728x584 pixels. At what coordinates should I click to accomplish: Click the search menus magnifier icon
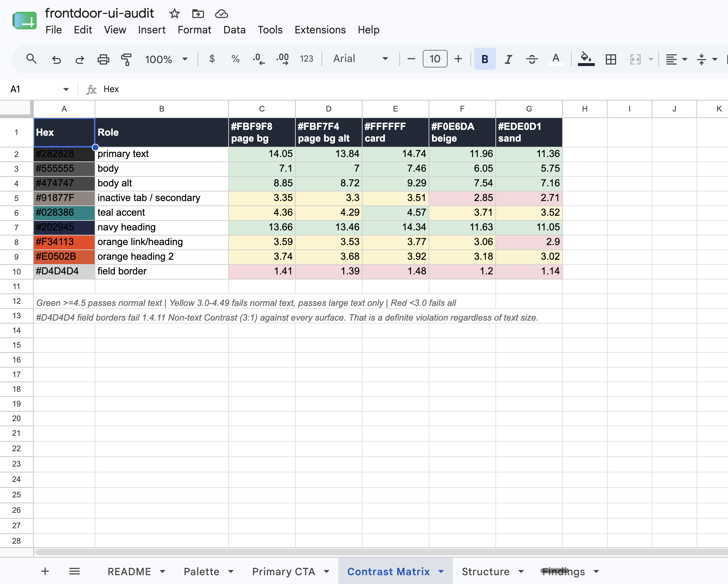[x=32, y=59]
